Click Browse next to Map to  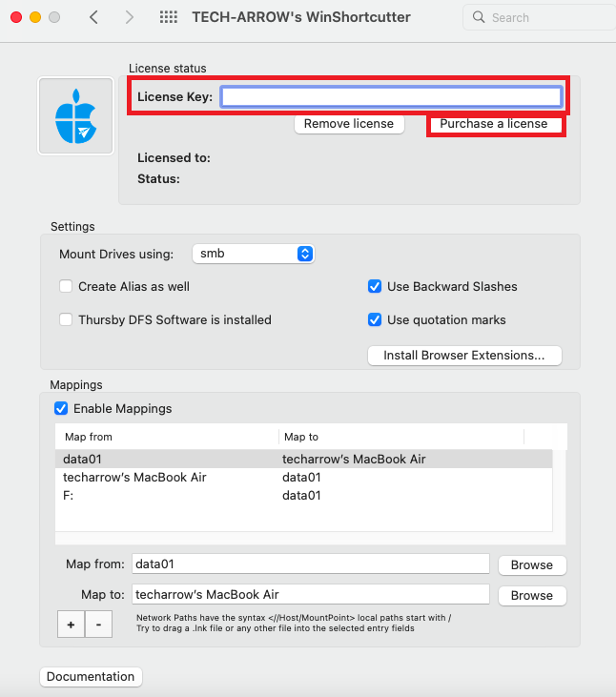pos(532,596)
